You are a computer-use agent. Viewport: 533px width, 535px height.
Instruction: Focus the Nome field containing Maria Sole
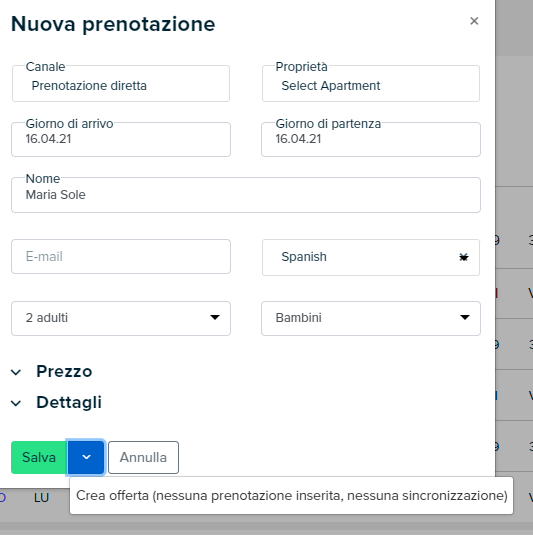coord(246,195)
